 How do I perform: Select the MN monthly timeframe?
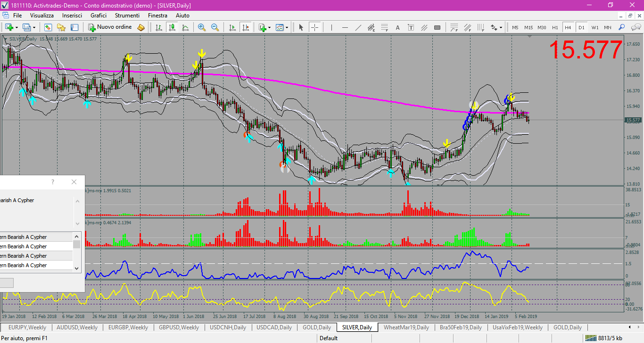608,27
